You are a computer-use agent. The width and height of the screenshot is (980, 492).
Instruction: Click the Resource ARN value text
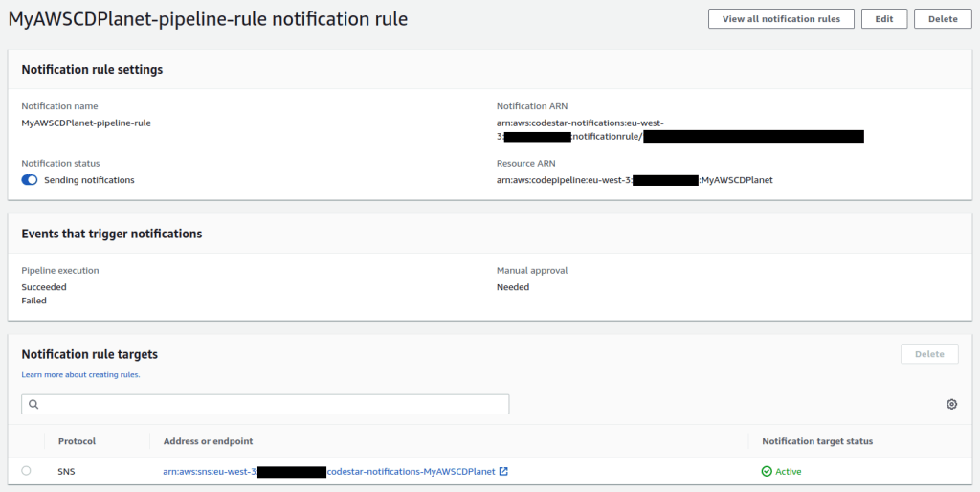(x=635, y=180)
